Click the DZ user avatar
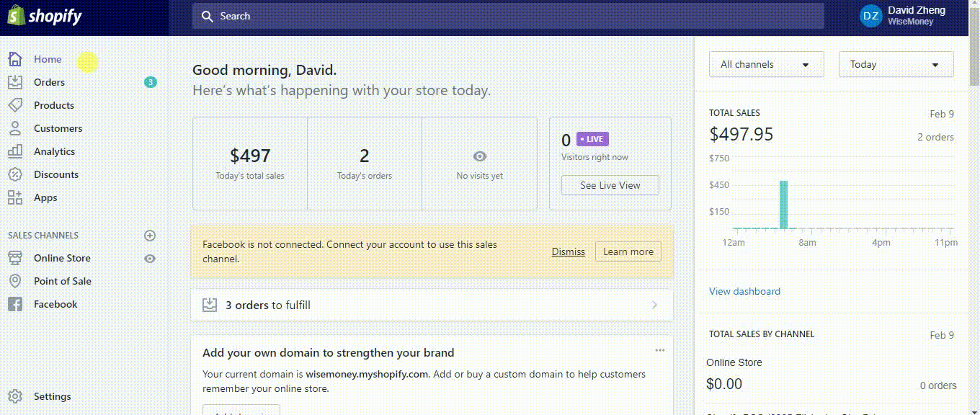This screenshot has height=415, width=980. coord(870,16)
